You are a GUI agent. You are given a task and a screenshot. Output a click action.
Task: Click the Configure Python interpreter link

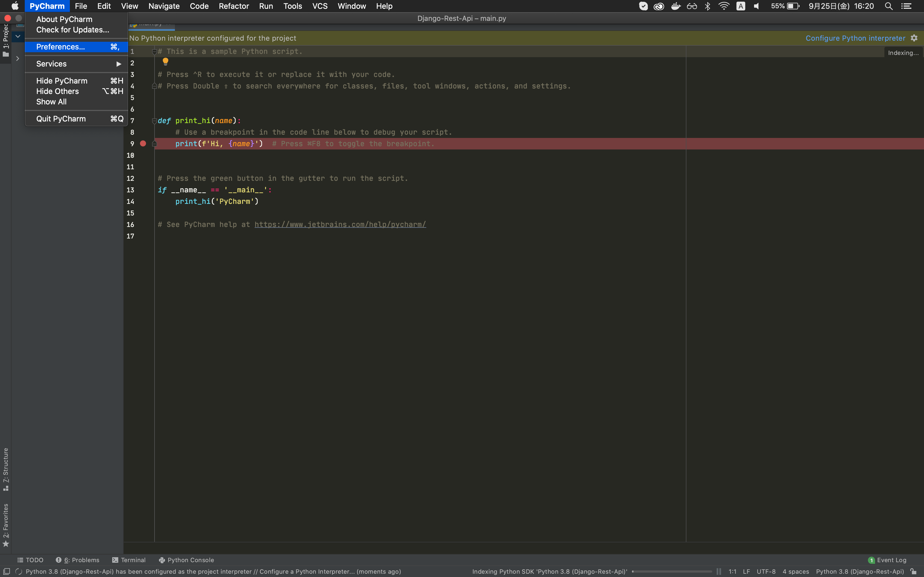tap(855, 38)
